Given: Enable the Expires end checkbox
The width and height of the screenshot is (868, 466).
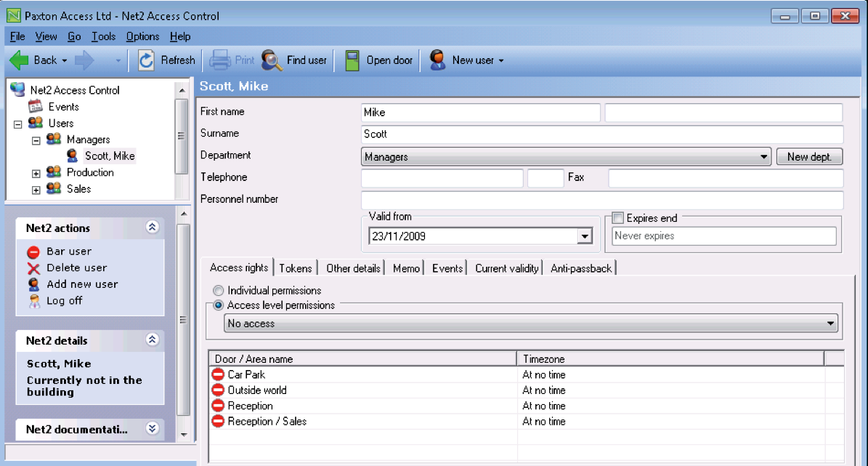Looking at the screenshot, I should click(x=617, y=217).
